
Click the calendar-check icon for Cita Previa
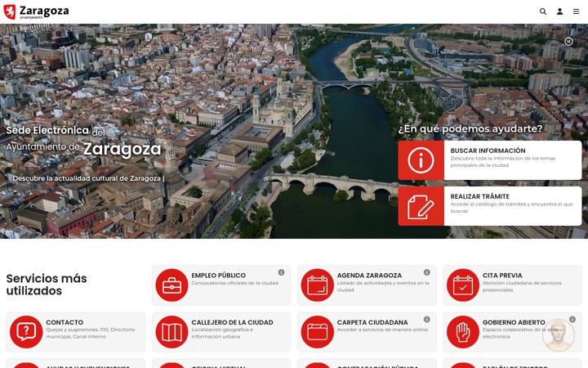[463, 285]
